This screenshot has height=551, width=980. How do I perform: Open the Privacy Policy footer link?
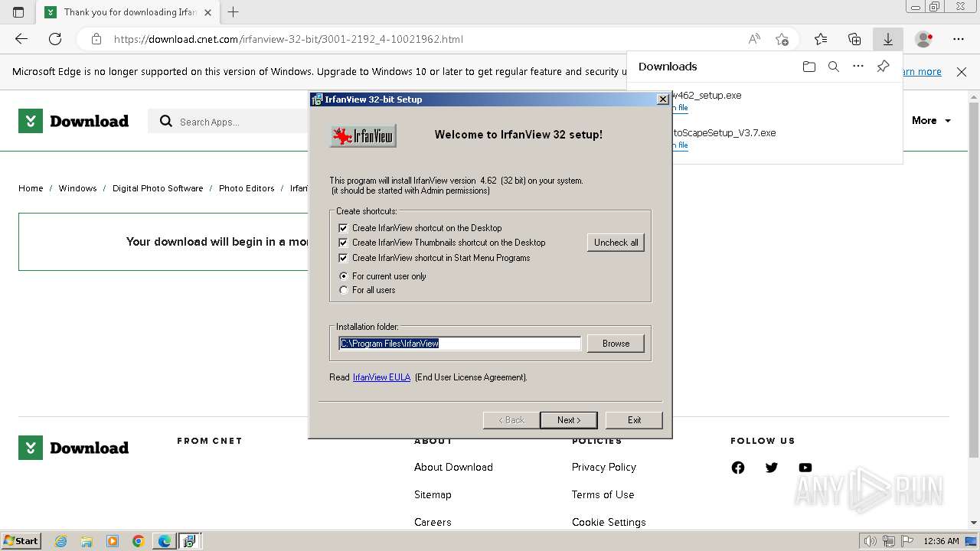[x=603, y=468]
